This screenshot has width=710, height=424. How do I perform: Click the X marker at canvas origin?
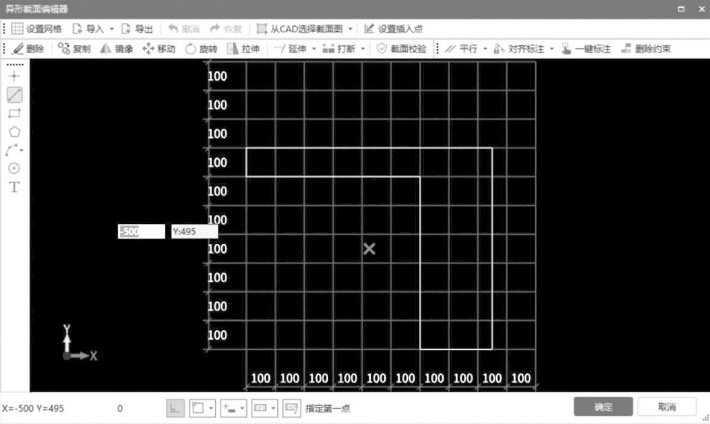click(369, 249)
